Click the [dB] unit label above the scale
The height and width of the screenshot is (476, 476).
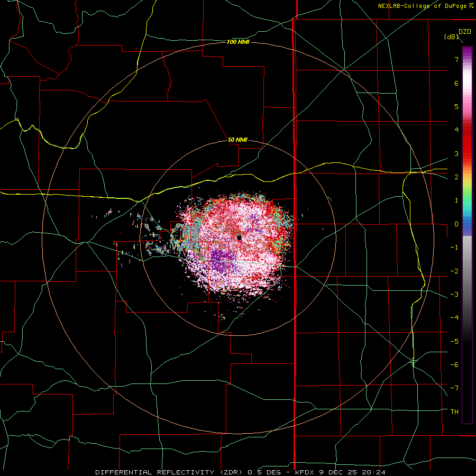pos(451,36)
